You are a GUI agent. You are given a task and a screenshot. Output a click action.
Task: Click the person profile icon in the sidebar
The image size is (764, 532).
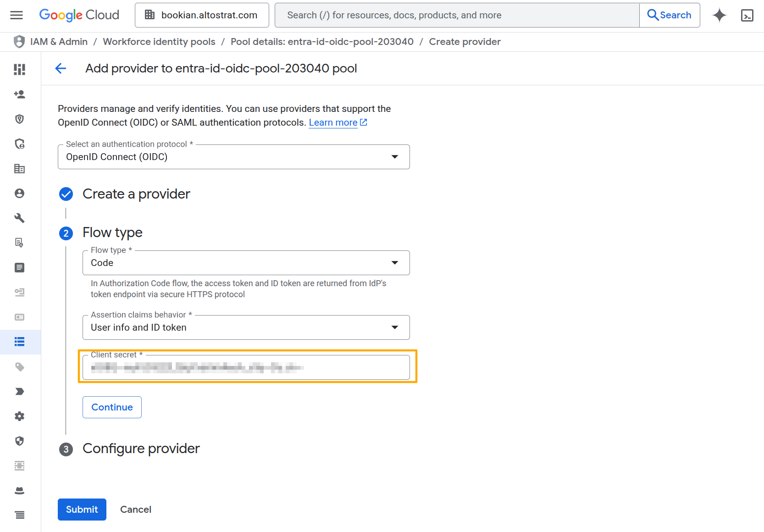point(19,193)
